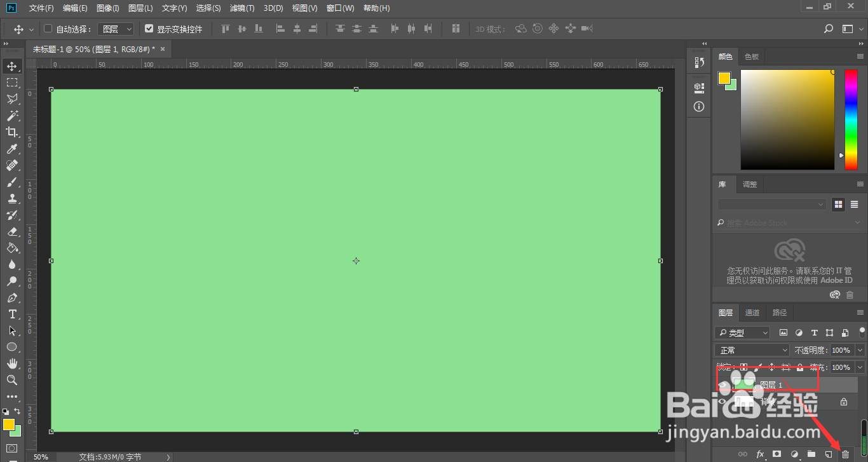Image resolution: width=868 pixels, height=462 pixels.
Task: Select the Hand tool
Action: pos(12,363)
